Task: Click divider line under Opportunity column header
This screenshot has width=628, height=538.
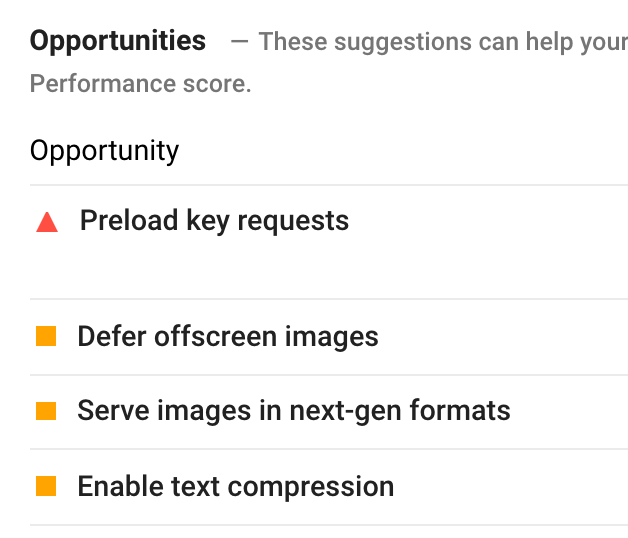Action: [328, 185]
